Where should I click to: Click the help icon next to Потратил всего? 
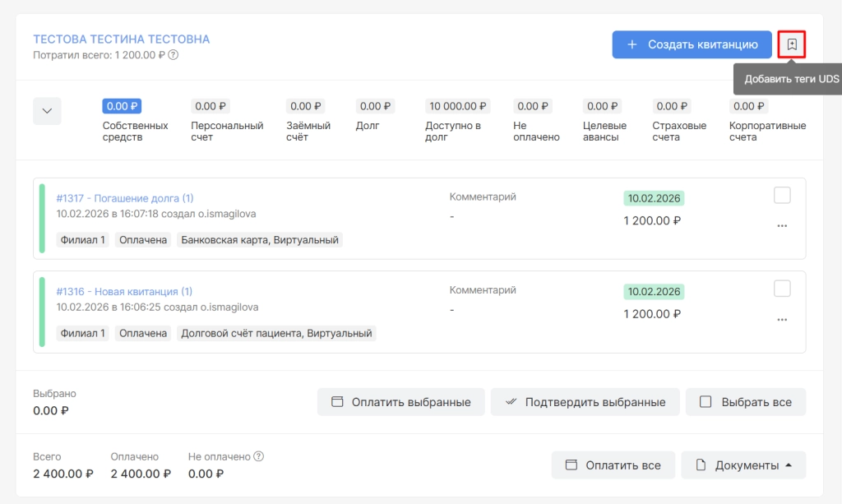[173, 55]
